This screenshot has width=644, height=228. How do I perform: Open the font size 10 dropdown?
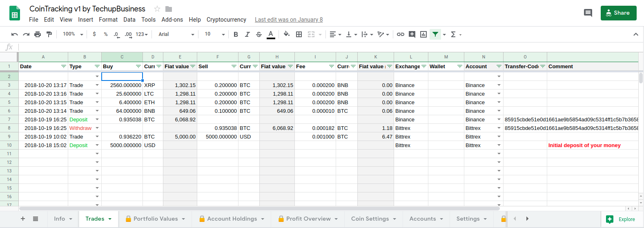[x=215, y=34]
